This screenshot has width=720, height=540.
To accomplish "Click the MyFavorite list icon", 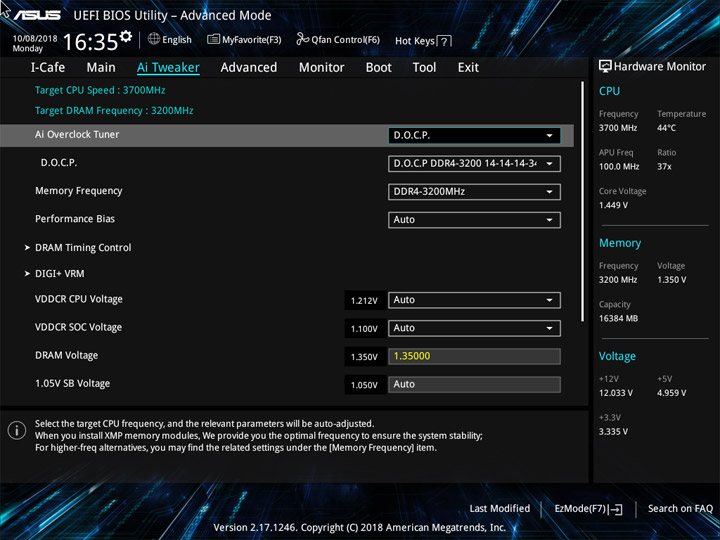I will click(x=213, y=39).
